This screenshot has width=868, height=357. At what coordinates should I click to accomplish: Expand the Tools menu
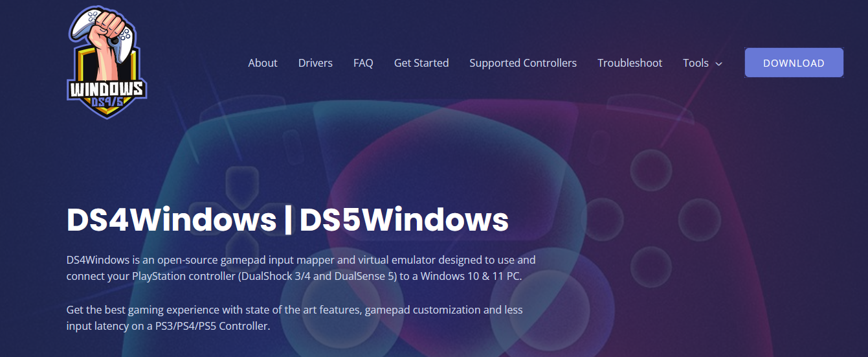(702, 63)
